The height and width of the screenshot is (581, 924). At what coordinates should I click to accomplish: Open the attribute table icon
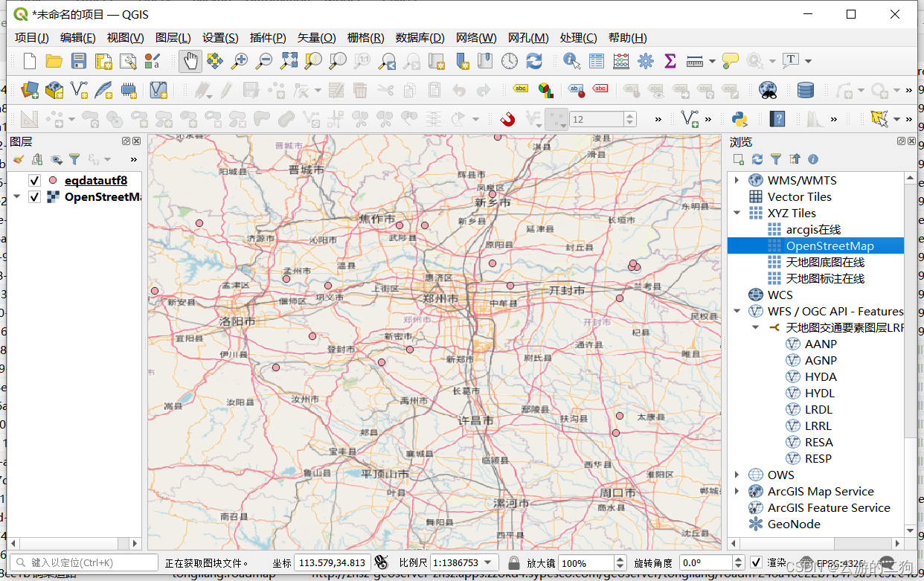[x=597, y=61]
